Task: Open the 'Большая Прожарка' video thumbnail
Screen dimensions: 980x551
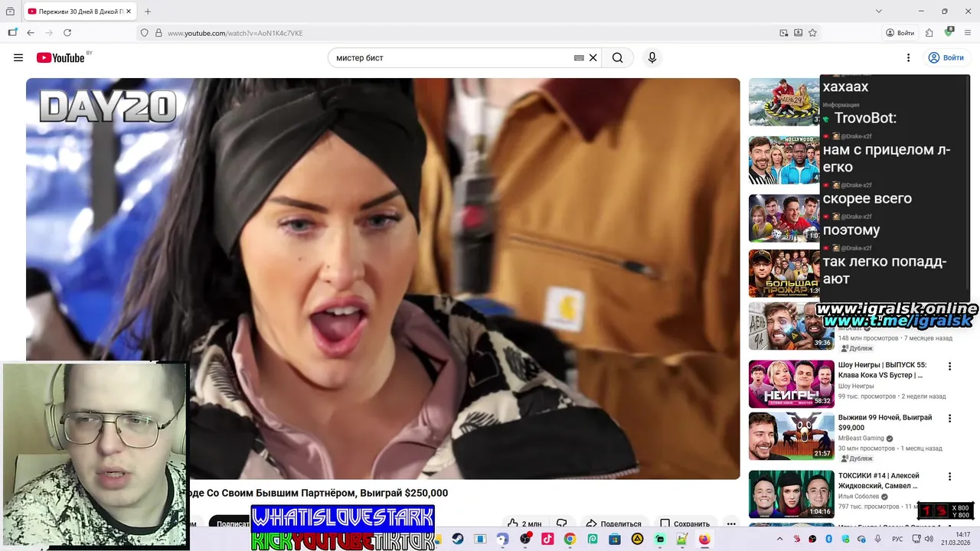Action: point(784,273)
